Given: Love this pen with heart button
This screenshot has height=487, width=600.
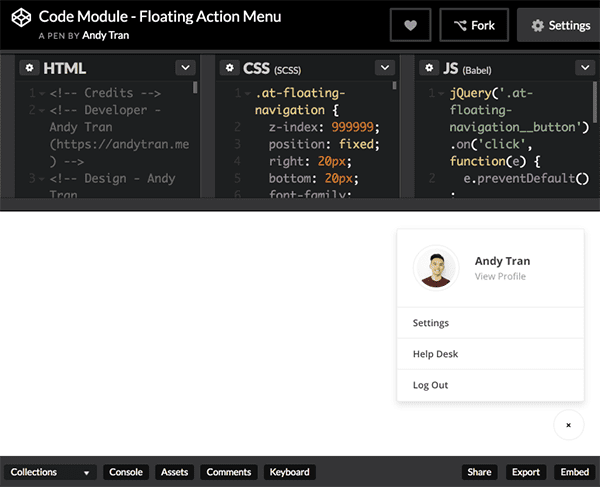Looking at the screenshot, I should coord(411,25).
